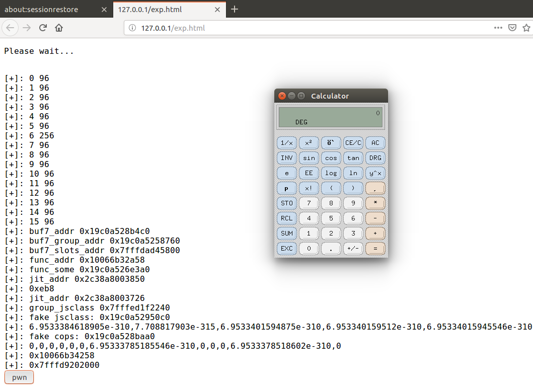Click the number 0 key
Image resolution: width=533 pixels, height=392 pixels.
[309, 249]
